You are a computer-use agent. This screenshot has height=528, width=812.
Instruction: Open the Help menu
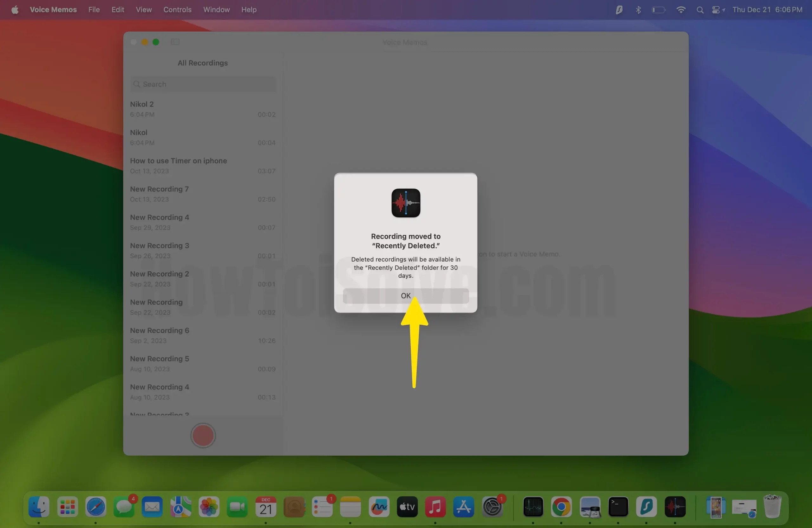249,10
